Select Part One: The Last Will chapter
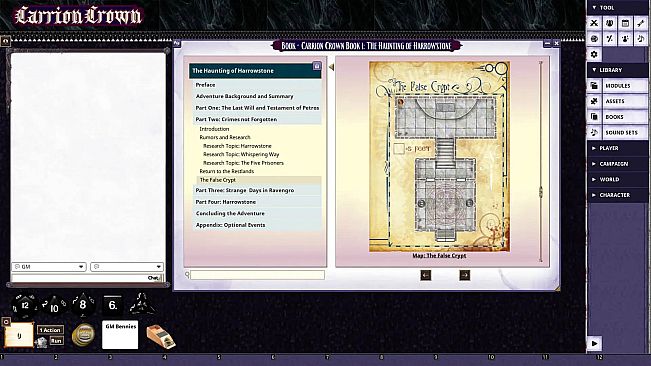 pyautogui.click(x=256, y=108)
